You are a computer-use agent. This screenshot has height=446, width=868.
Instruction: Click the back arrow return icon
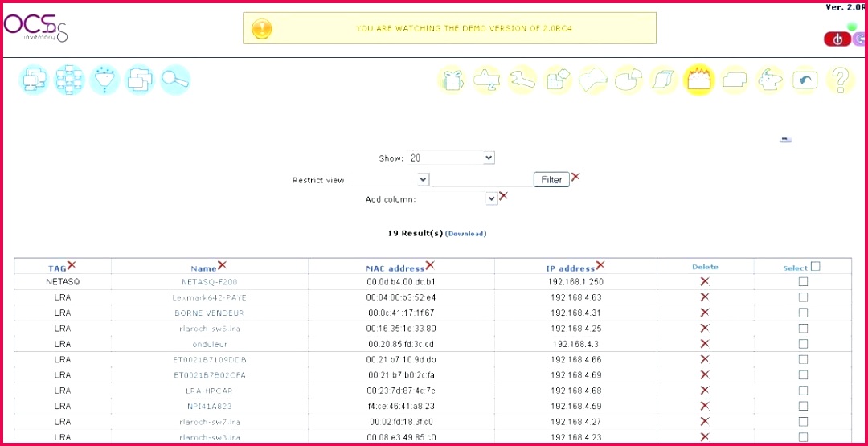coord(805,80)
